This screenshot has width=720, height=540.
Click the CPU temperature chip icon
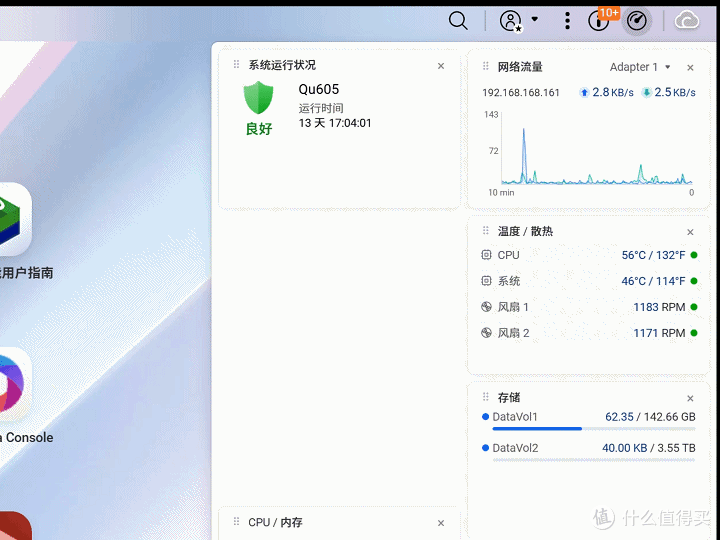click(486, 255)
